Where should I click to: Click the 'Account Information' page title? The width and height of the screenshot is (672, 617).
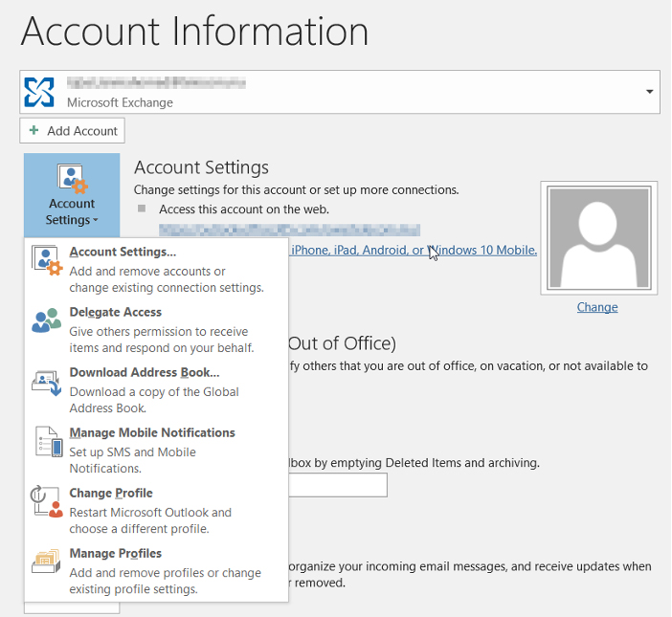194,32
